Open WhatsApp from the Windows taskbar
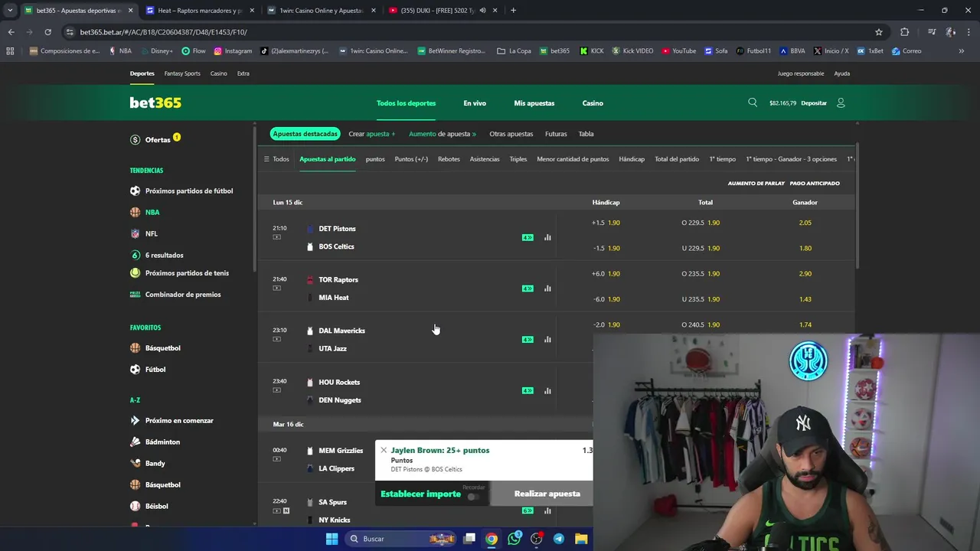 [x=514, y=539]
